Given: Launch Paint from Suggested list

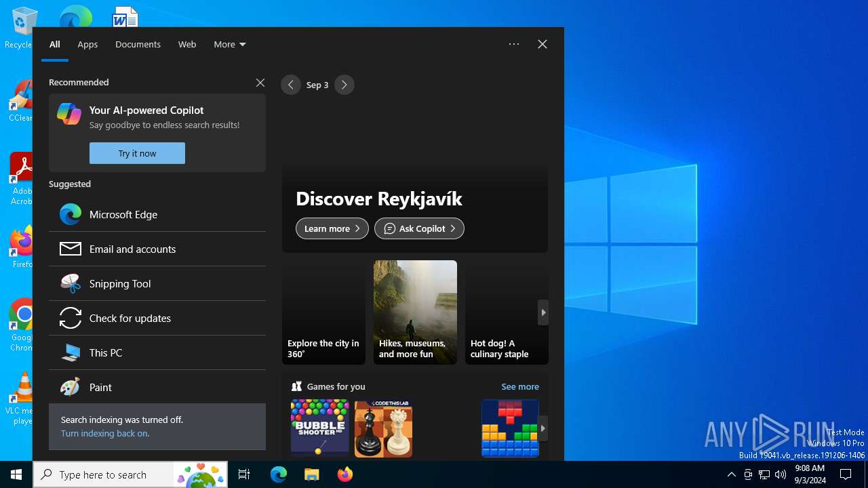Looking at the screenshot, I should pyautogui.click(x=157, y=387).
